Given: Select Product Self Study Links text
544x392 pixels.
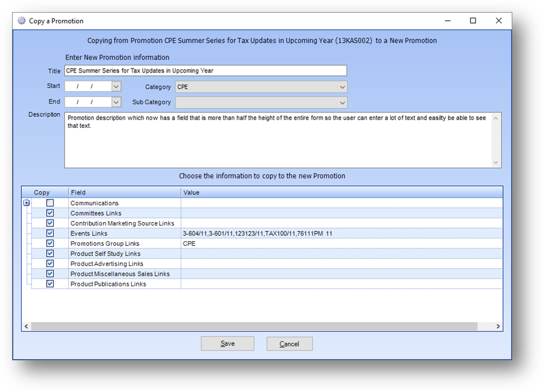Looking at the screenshot, I should (x=105, y=254).
